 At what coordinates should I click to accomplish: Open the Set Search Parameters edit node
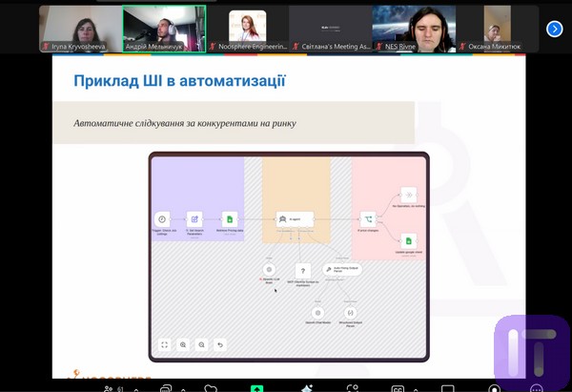pos(194,219)
